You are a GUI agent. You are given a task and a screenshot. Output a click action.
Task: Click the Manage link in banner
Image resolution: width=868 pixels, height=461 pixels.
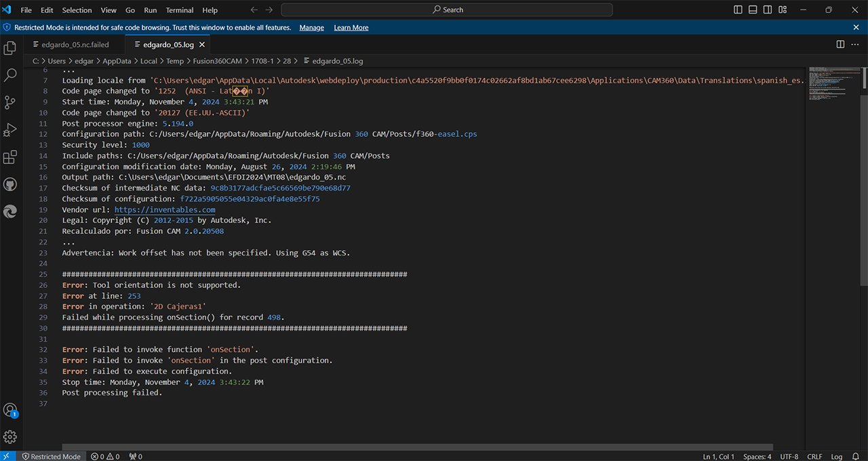[x=311, y=28]
